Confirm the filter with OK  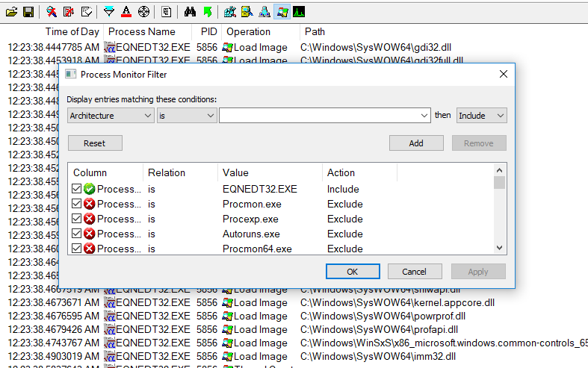pyautogui.click(x=353, y=271)
